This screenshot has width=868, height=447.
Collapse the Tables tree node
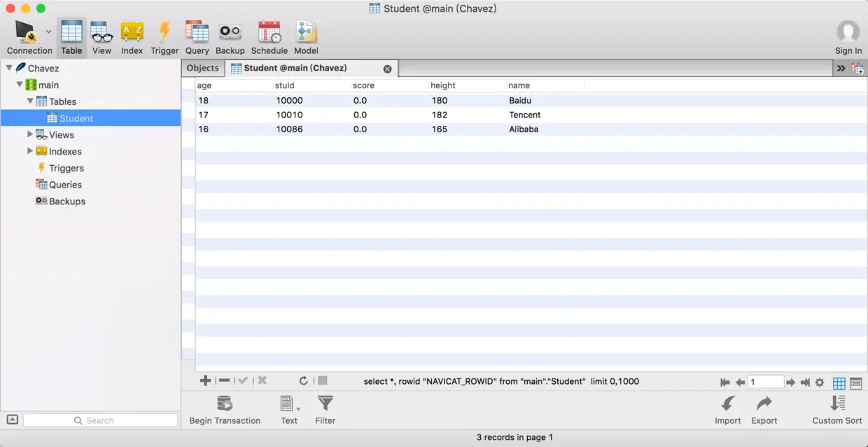(30, 101)
